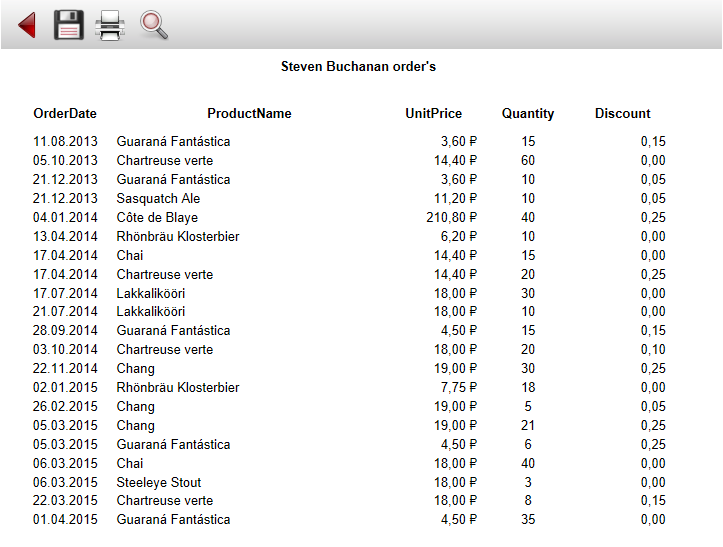Click the unit price 11,20 ₽

click(x=455, y=198)
